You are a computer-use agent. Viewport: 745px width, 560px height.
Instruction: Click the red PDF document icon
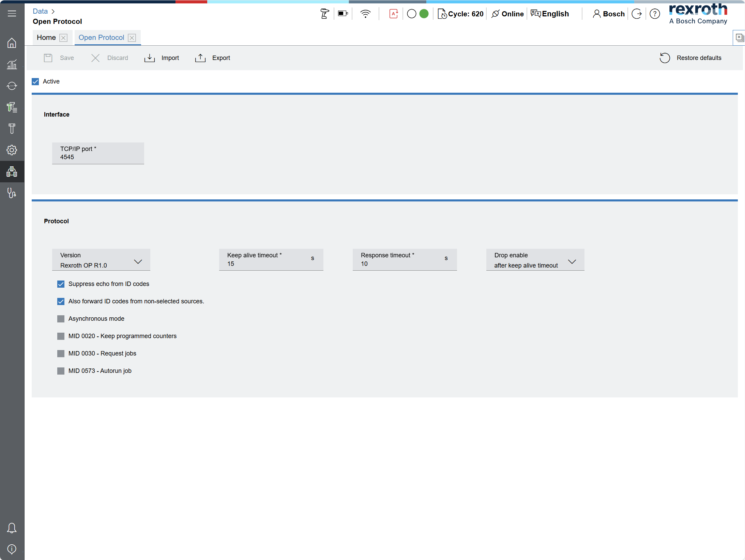[x=394, y=14]
